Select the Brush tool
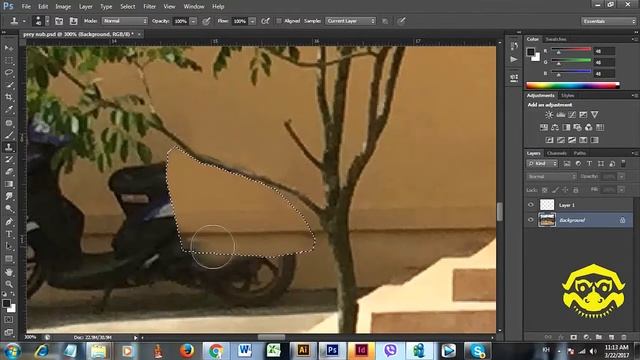Image resolution: width=640 pixels, height=360 pixels. click(x=9, y=135)
